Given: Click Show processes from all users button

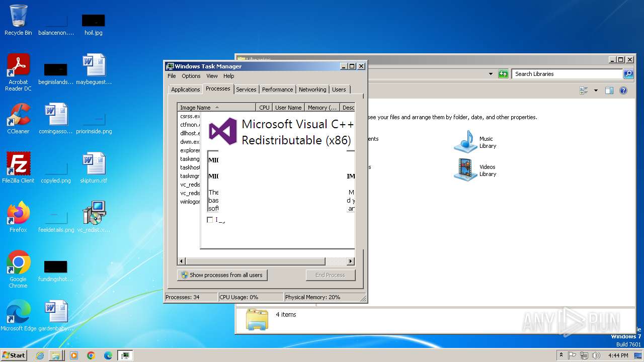Looking at the screenshot, I should [x=222, y=275].
